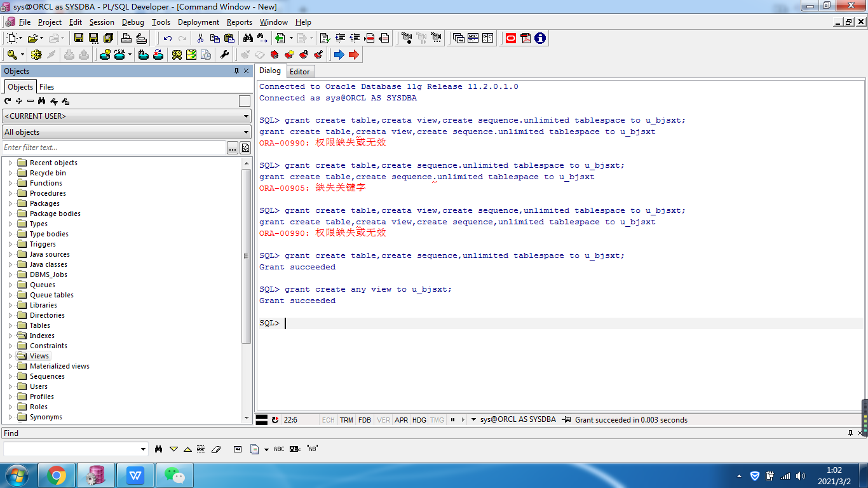Click the Tile windows horizontally icon
868x488 pixels.
coord(473,38)
